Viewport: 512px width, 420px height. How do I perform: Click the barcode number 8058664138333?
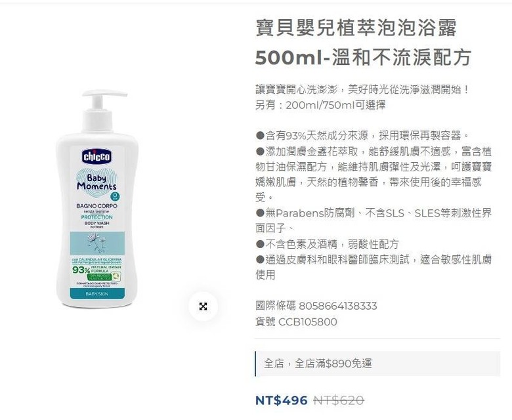(x=338, y=306)
